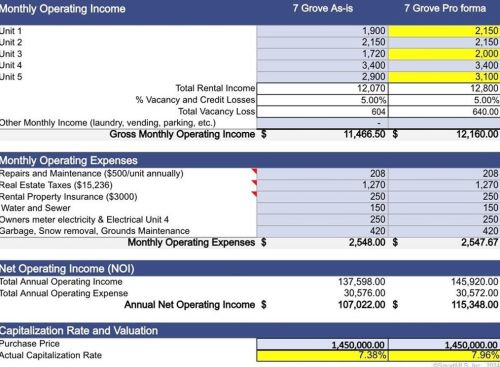Select the 7 Grove Pro forma column header

pos(445,8)
